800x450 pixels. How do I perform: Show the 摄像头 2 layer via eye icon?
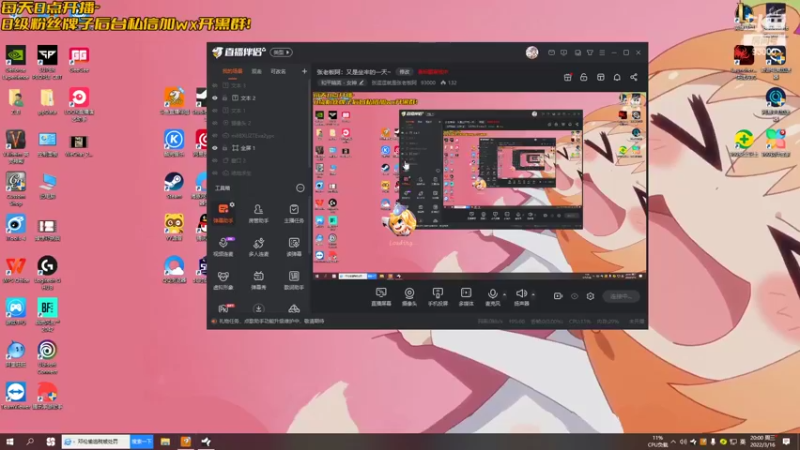click(215, 123)
